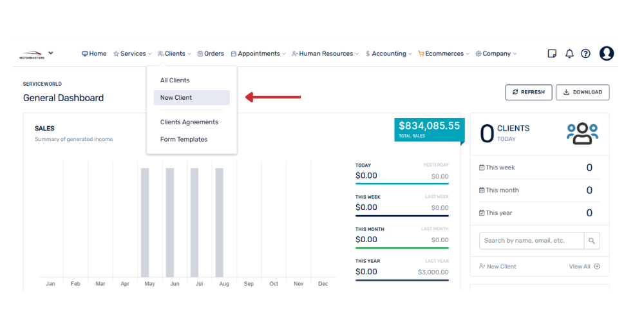Click the Download button
This screenshot has width=644, height=322.
[582, 92]
